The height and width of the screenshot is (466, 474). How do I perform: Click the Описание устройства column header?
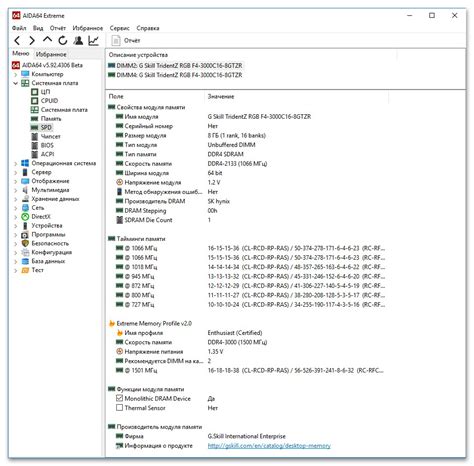coord(138,55)
